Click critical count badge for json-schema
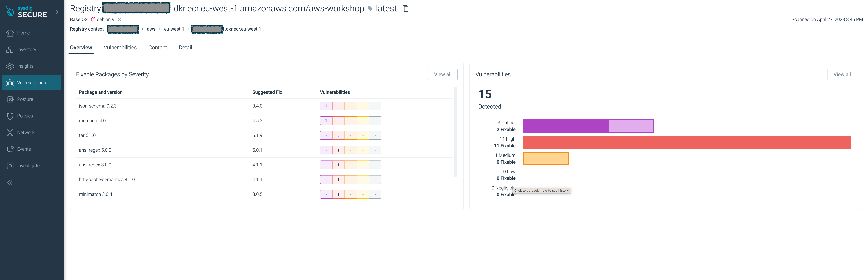 [326, 106]
